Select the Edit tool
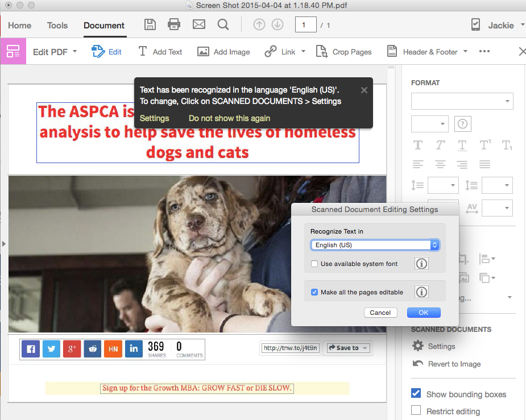Image resolution: width=526 pixels, height=420 pixels. click(x=106, y=52)
